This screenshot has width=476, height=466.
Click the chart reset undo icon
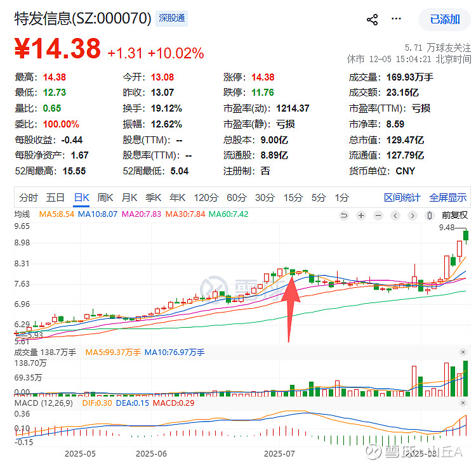pyautogui.click(x=344, y=216)
